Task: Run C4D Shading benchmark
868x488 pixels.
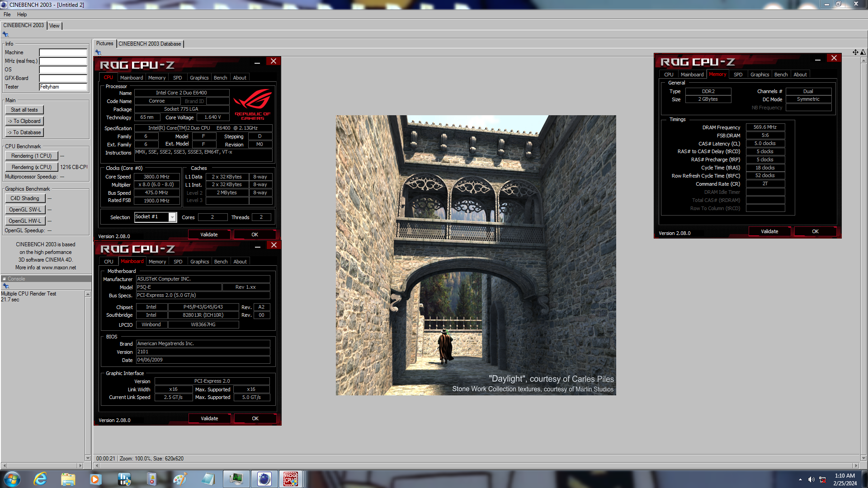Action: (25, 198)
